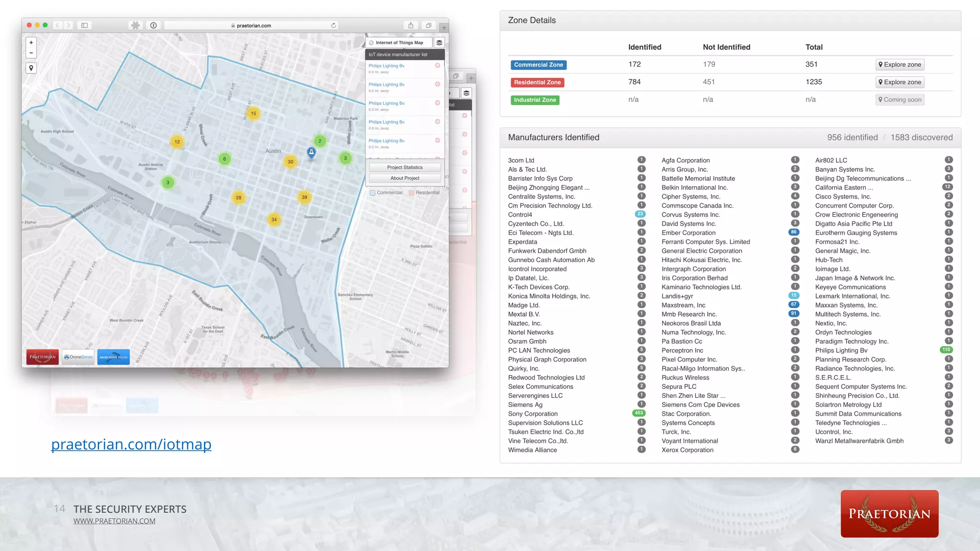This screenshot has height=551, width=980.
Task: Open new browser tab with plus
Action: click(444, 28)
